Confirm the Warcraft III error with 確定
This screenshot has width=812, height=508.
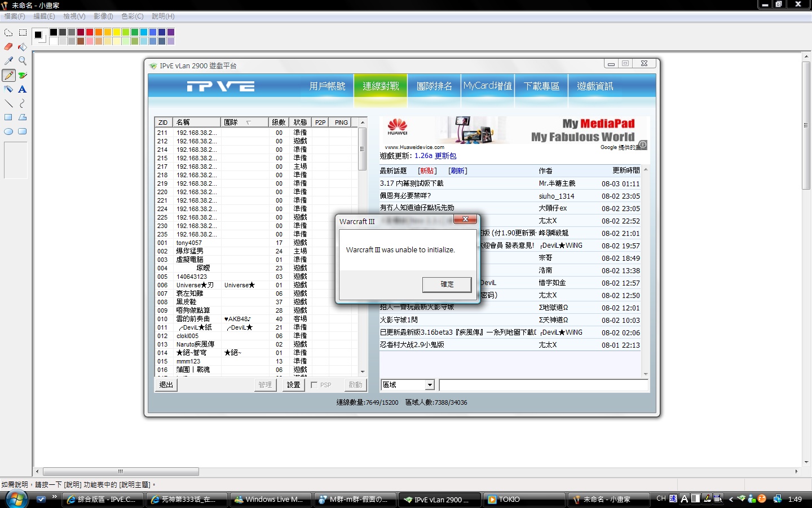pos(447,284)
